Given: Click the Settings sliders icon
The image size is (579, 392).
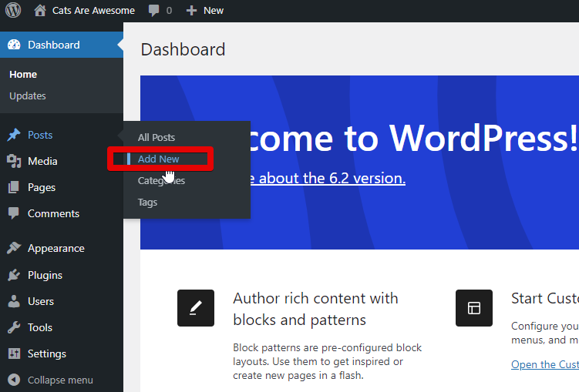Looking at the screenshot, I should pos(14,353).
